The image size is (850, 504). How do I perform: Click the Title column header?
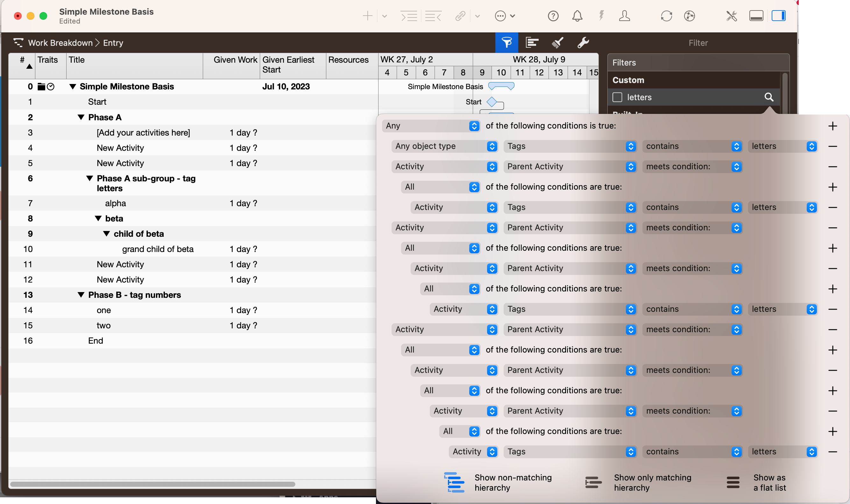(x=135, y=66)
